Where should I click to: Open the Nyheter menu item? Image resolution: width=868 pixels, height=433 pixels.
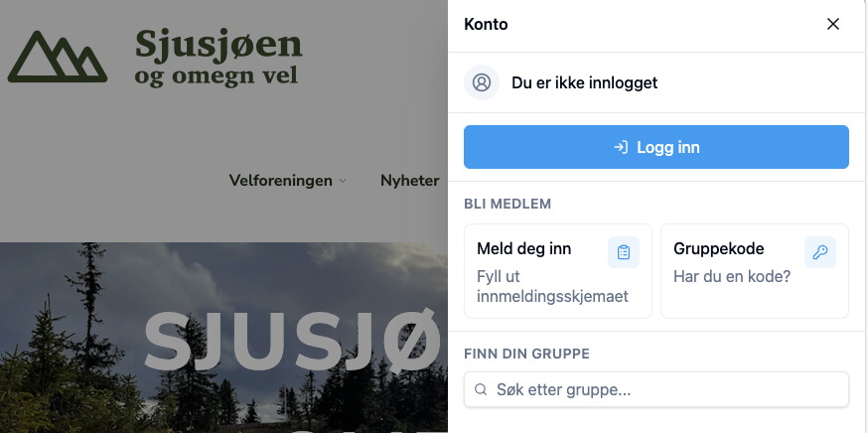click(x=409, y=181)
